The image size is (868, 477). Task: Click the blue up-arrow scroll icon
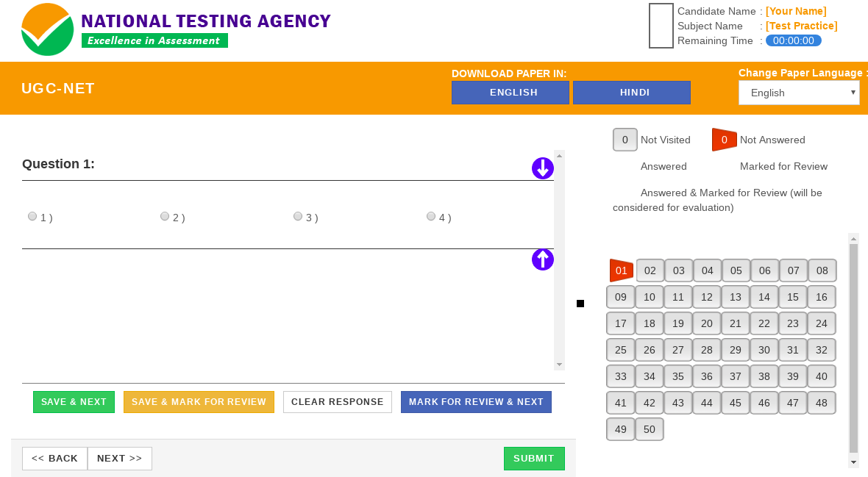coord(543,259)
